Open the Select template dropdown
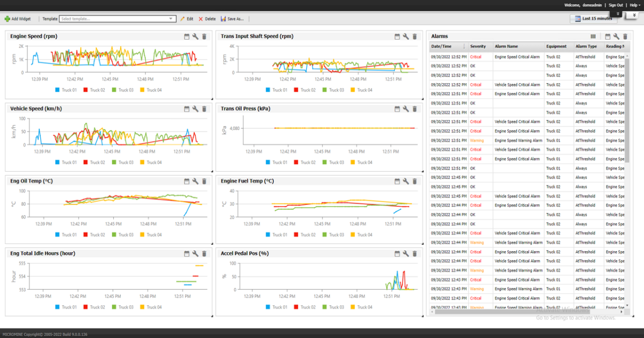The height and width of the screenshot is (338, 644). (118, 19)
